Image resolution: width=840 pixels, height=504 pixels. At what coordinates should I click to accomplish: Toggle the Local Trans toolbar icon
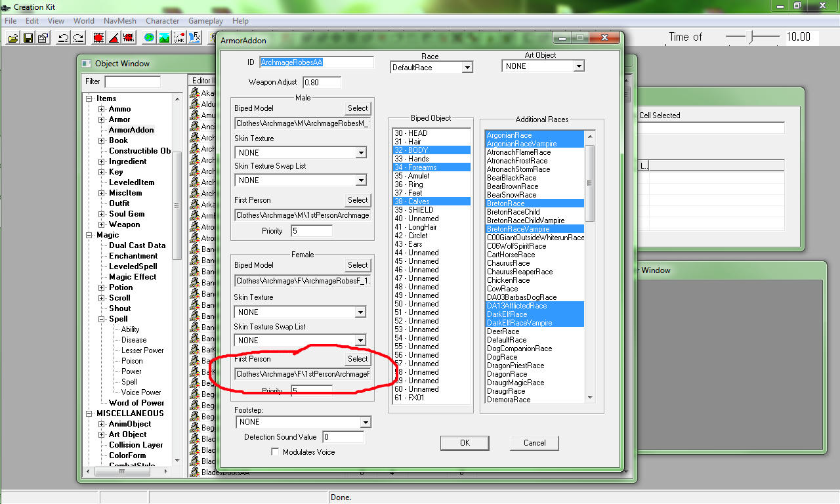click(x=129, y=37)
